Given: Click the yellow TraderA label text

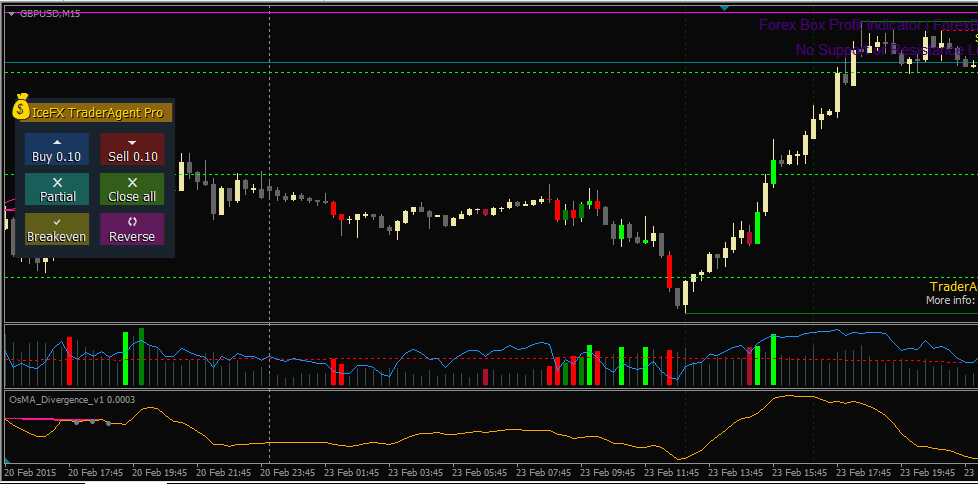Looking at the screenshot, I should coord(954,286).
